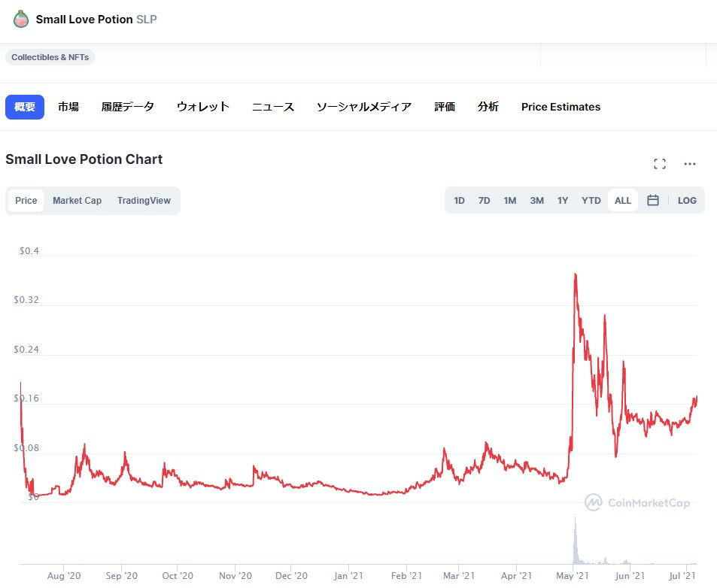Set chart range to 7D
The image size is (717, 588).
point(484,201)
